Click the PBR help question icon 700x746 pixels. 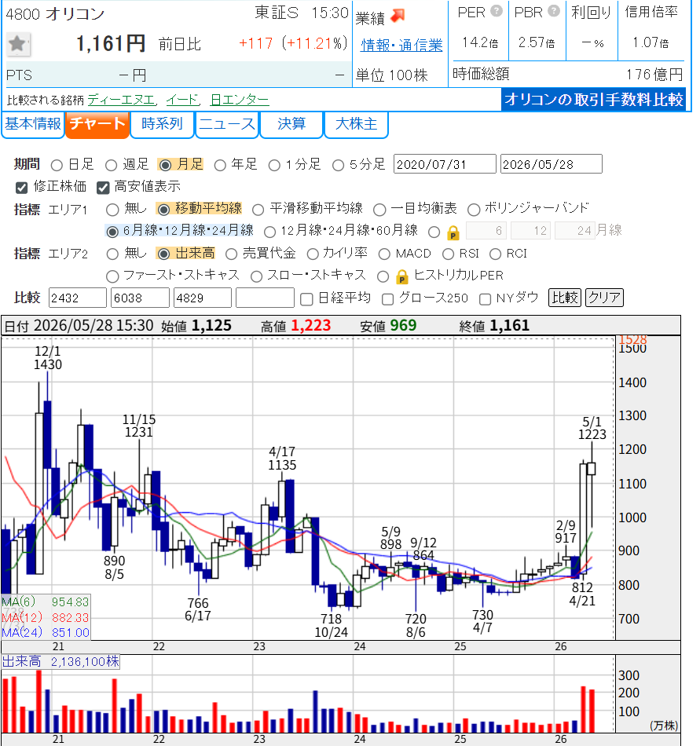pyautogui.click(x=553, y=11)
